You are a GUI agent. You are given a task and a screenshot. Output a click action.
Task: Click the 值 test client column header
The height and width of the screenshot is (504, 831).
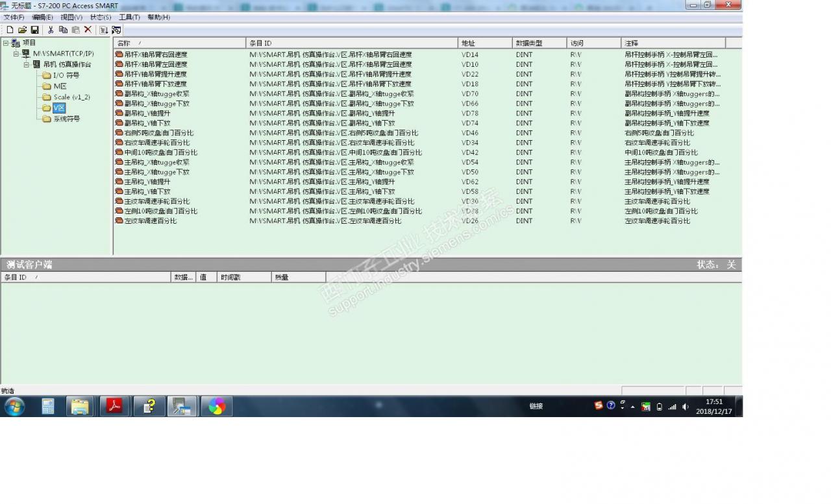[206, 277]
